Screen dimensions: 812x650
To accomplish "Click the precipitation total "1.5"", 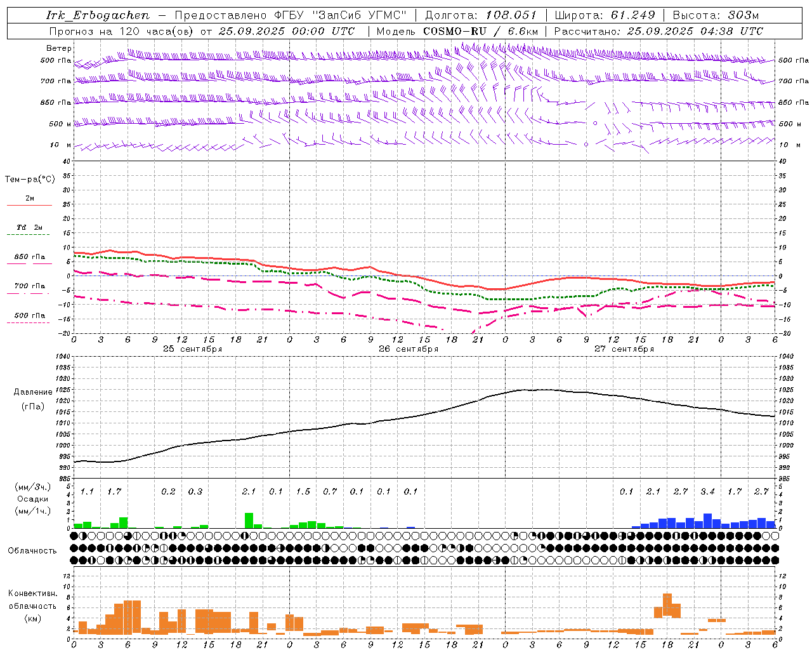I will [x=303, y=492].
